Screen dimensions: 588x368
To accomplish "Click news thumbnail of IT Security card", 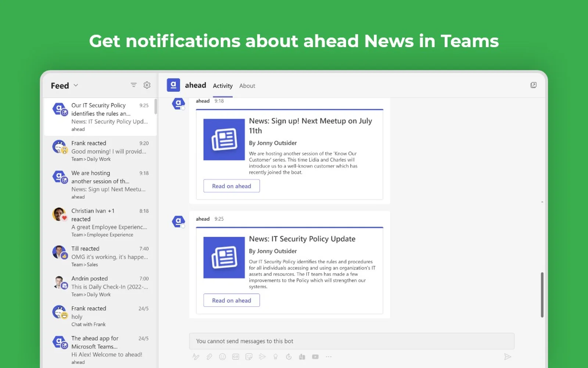I will click(224, 258).
